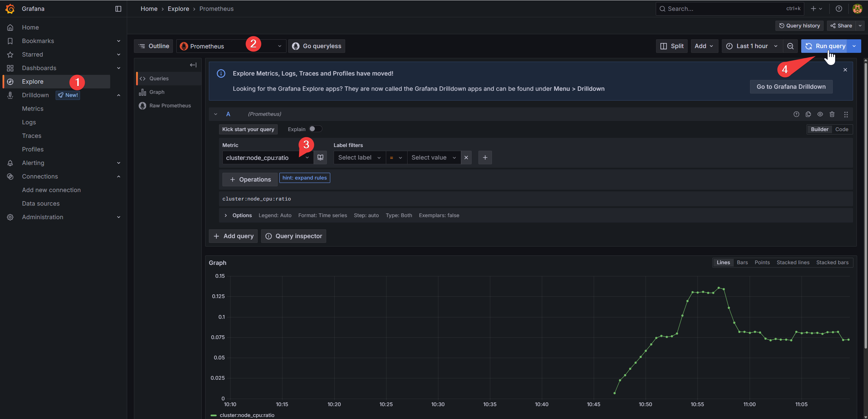This screenshot has height=419, width=868.
Task: Click the zoom out time range icon
Action: tap(790, 46)
